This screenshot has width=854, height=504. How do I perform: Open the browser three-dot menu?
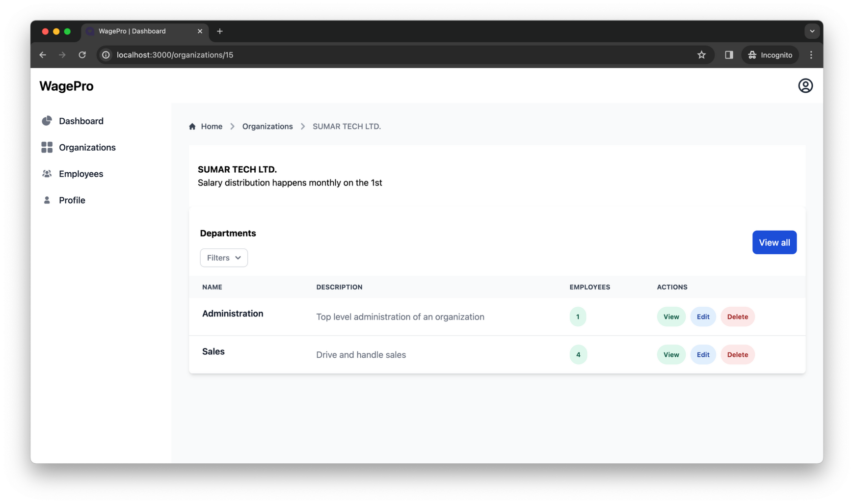click(811, 54)
